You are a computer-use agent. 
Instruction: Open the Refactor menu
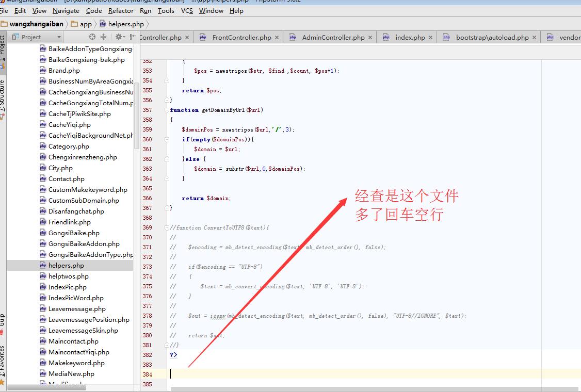121,10
